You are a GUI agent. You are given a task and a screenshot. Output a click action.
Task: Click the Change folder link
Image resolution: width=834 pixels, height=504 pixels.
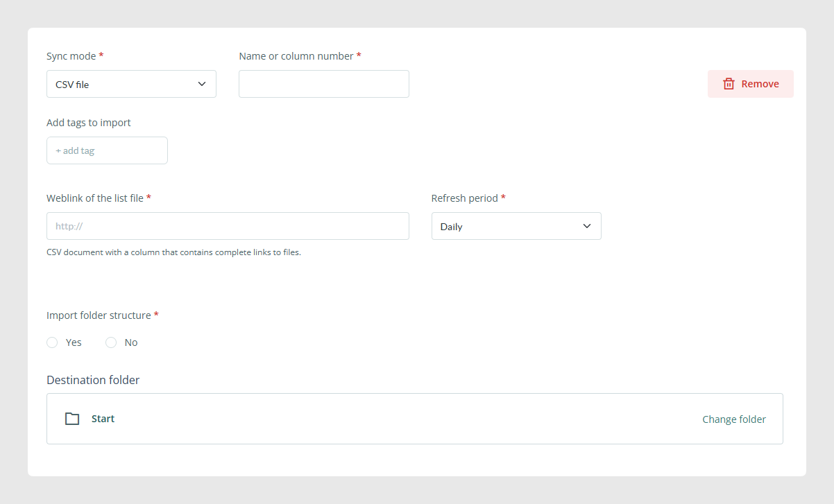tap(734, 419)
